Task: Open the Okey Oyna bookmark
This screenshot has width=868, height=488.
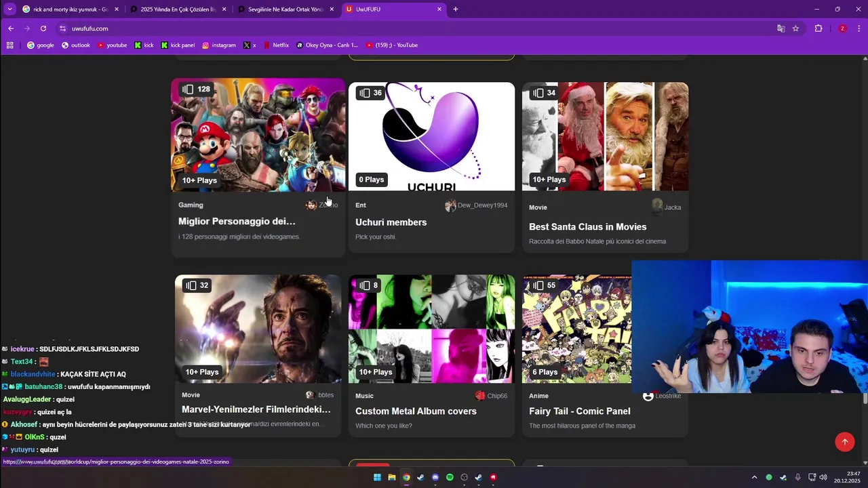Action: (327, 45)
